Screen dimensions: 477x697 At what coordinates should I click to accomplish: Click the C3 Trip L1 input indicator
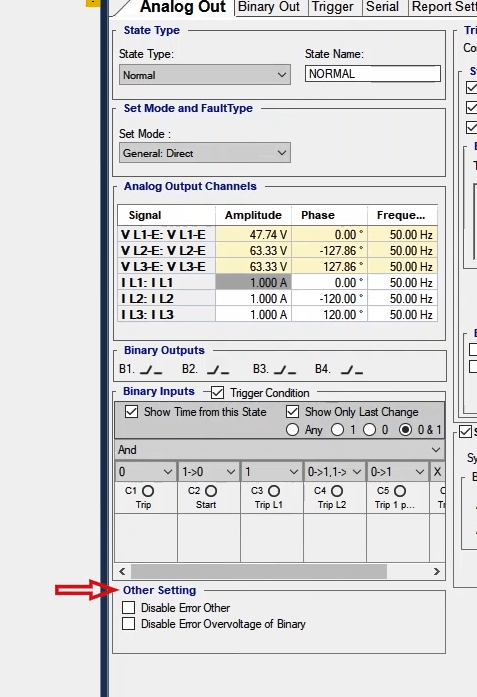[x=274, y=491]
